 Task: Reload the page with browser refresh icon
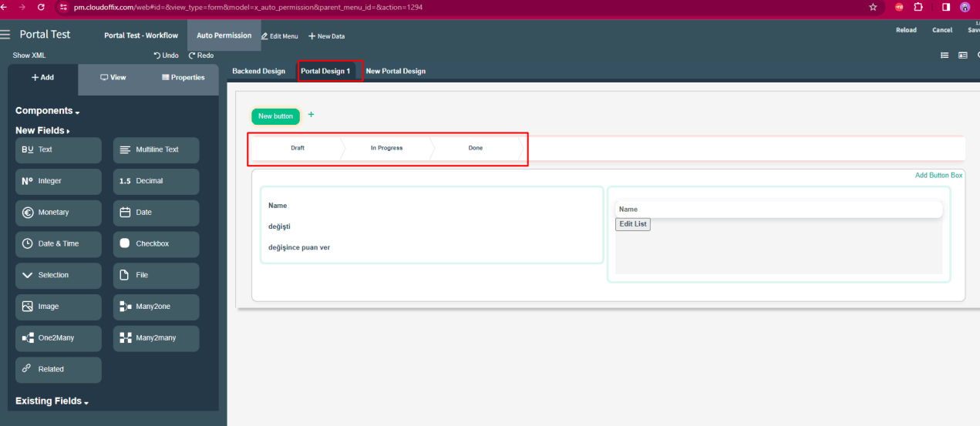point(42,7)
